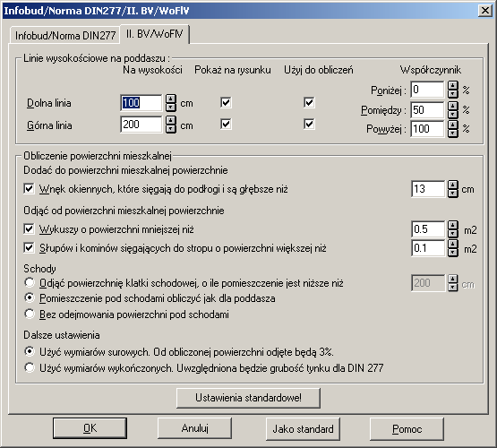Switch to the Infobud/Norma DIN277 tab
Image resolution: width=497 pixels, height=448 pixels.
tap(65, 35)
